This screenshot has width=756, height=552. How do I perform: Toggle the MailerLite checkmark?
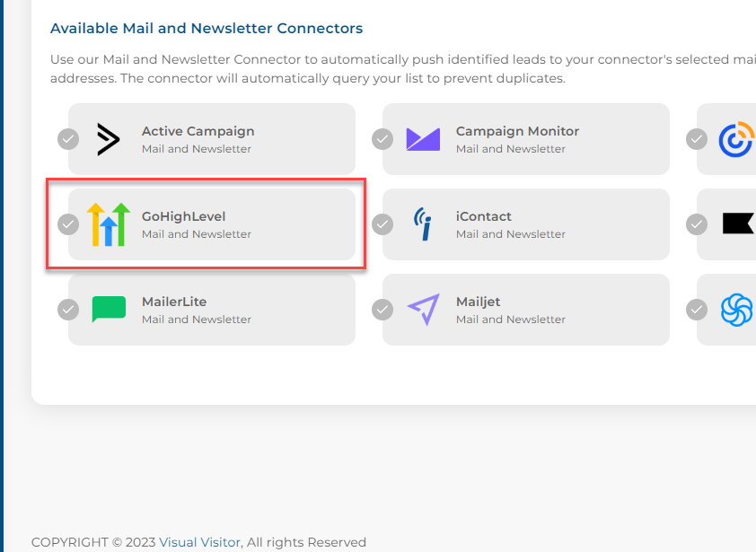click(68, 310)
